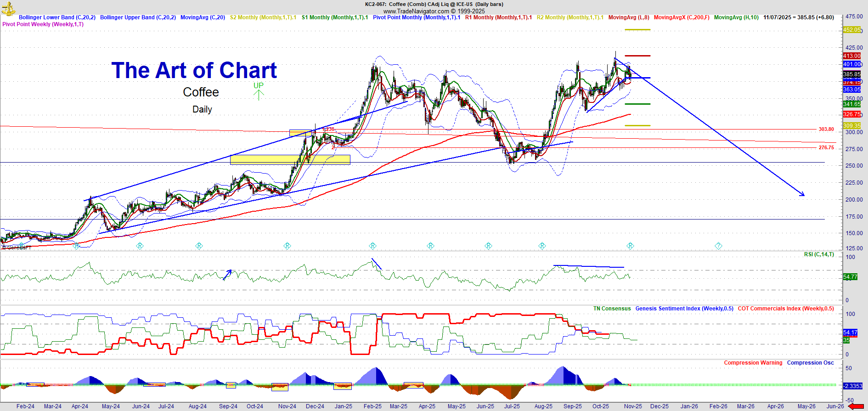Click the gold sextant logo icon
Viewport: 868px width, 411px height.
(8, 8)
